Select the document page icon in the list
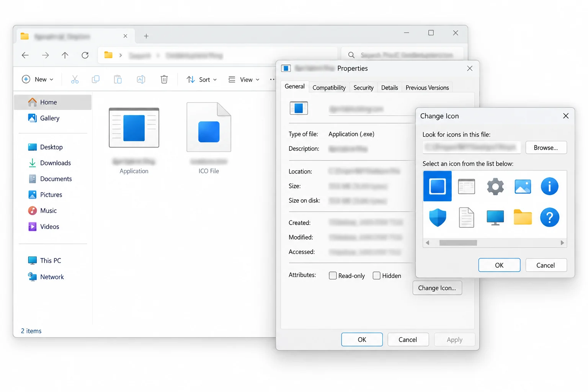 click(466, 217)
